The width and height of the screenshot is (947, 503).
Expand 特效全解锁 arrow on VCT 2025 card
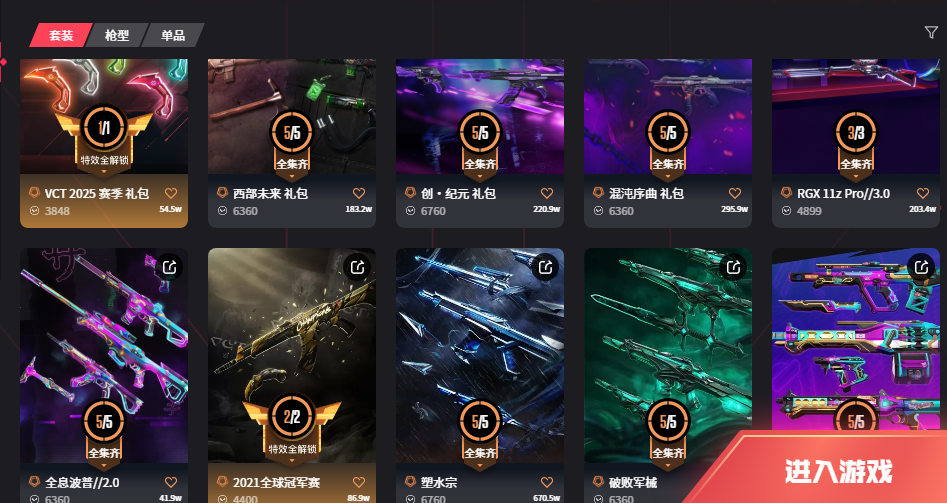click(x=104, y=173)
